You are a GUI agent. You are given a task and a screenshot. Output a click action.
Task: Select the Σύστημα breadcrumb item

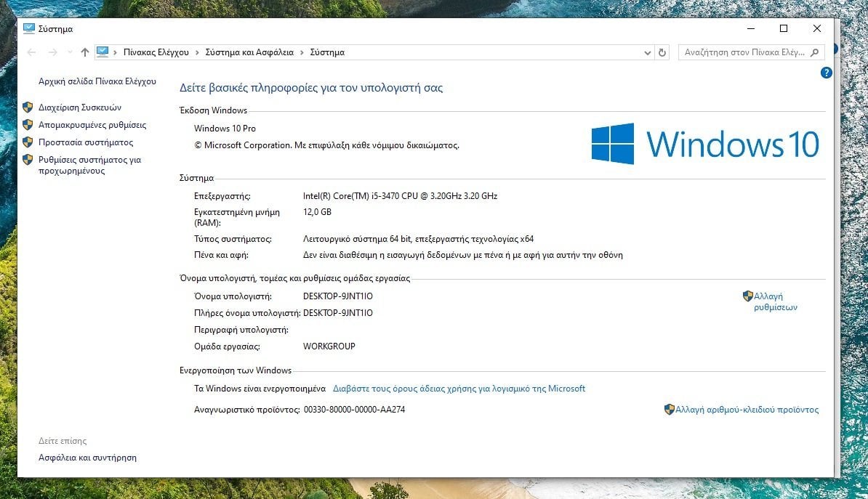click(327, 52)
